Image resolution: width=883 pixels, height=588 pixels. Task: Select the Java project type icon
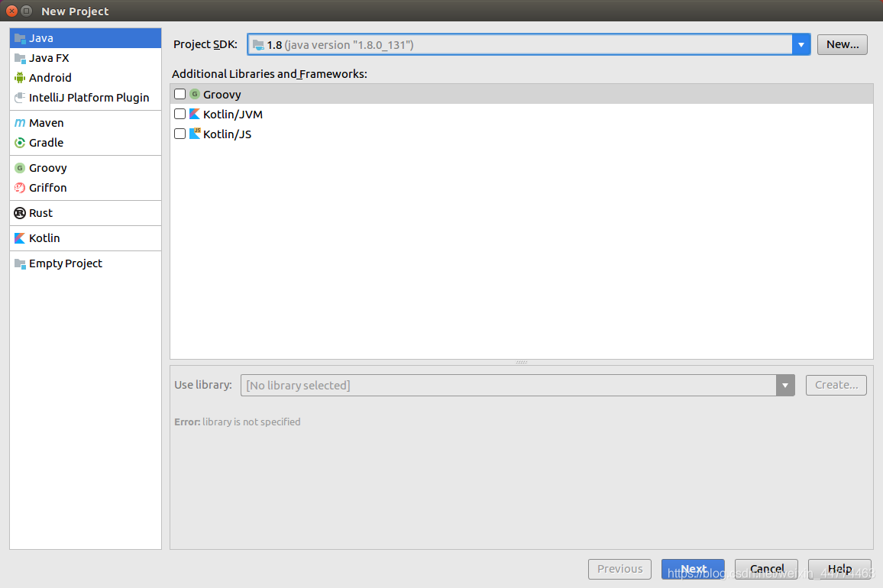(20, 38)
